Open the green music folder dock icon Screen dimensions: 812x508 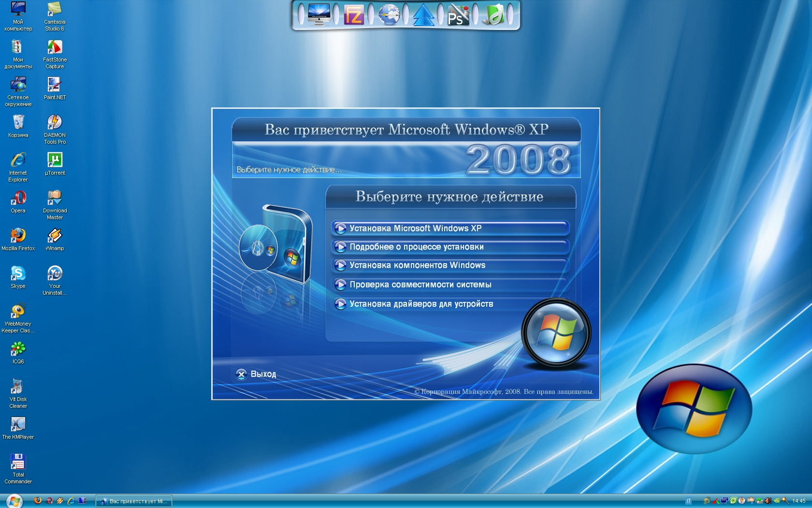494,15
